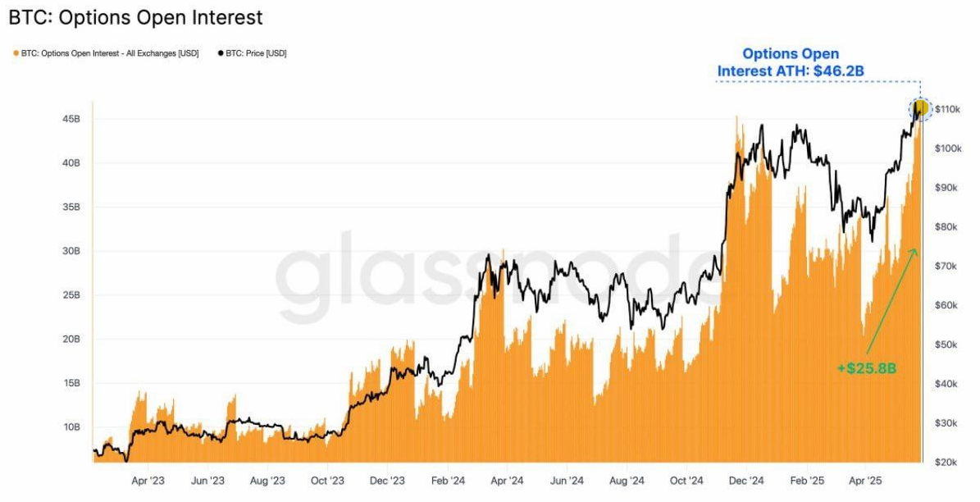Image resolution: width=980 pixels, height=502 pixels.
Task: Select the Feb '25 x-axis label
Action: (x=806, y=481)
